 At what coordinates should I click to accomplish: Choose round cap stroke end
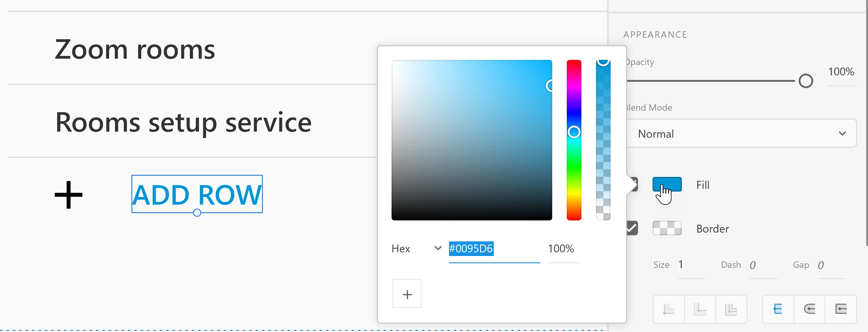809,309
